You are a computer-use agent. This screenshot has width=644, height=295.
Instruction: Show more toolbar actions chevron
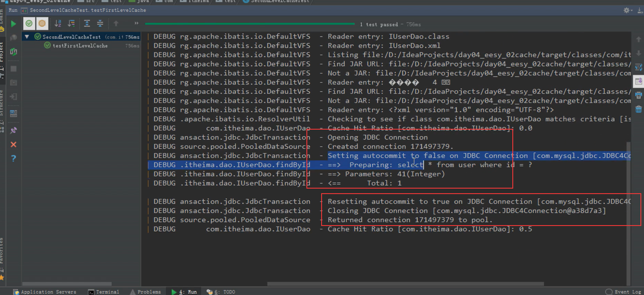[136, 23]
